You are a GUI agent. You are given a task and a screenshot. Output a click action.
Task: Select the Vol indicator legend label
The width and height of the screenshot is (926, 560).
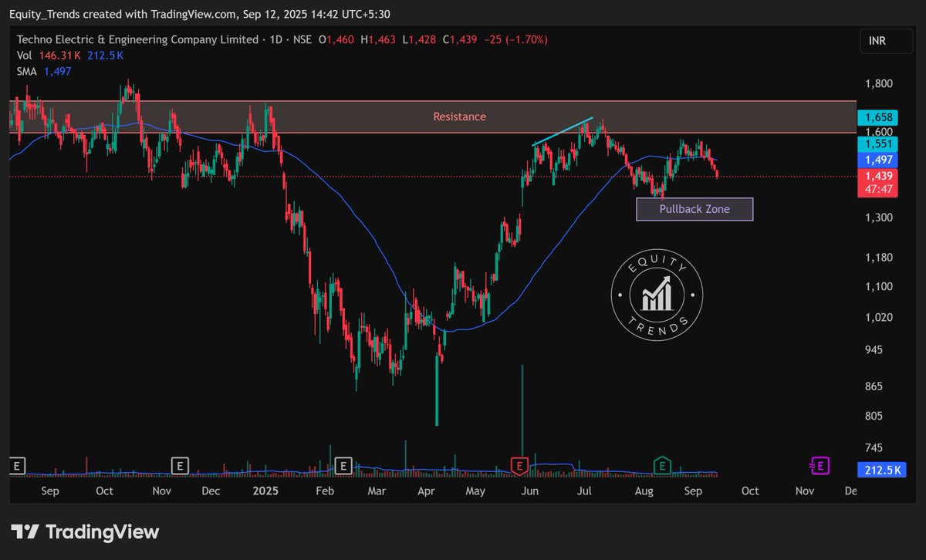click(x=25, y=56)
